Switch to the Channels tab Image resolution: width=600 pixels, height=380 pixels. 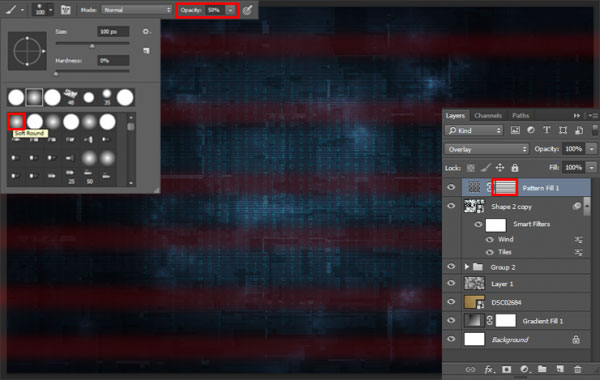click(x=488, y=116)
